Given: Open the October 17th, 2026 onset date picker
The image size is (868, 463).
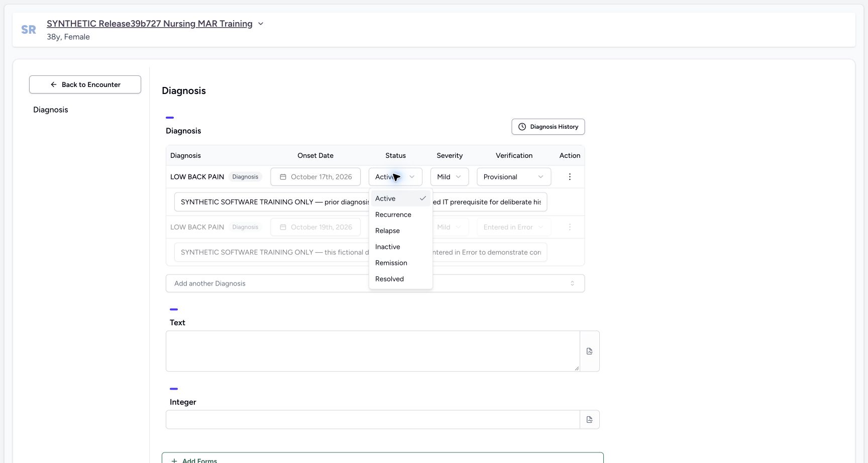Looking at the screenshot, I should [x=315, y=177].
